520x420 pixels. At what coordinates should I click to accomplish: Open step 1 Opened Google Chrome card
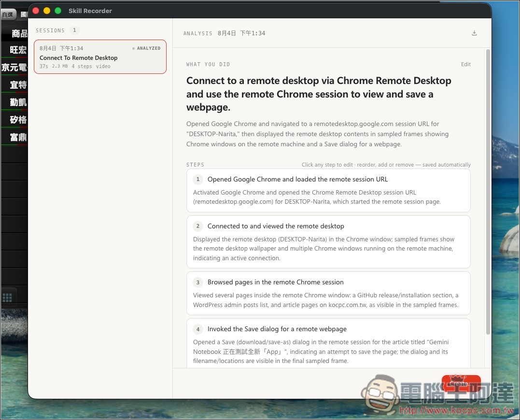[328, 191]
